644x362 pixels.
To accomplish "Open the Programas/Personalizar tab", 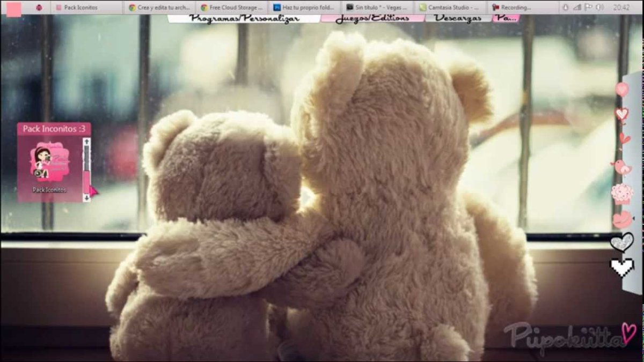I will point(244,18).
